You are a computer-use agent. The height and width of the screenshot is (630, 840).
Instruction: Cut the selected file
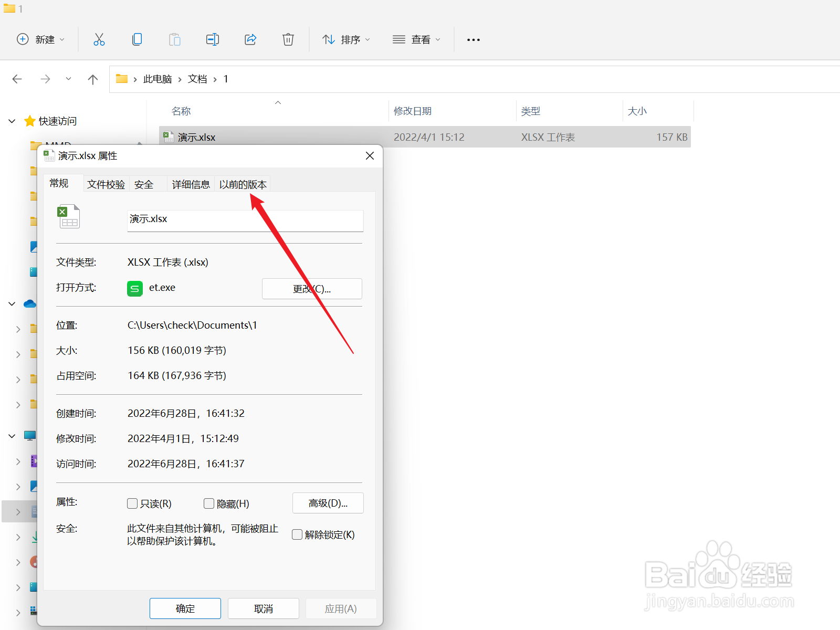(99, 39)
